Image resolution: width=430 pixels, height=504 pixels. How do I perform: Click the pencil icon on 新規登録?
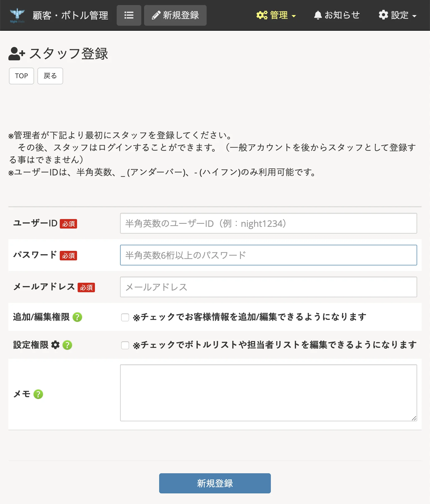[156, 15]
